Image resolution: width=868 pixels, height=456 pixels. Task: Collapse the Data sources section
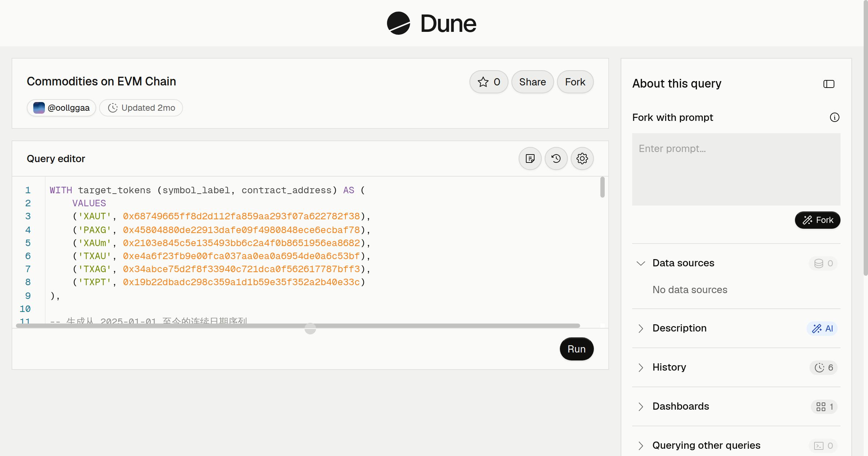641,263
